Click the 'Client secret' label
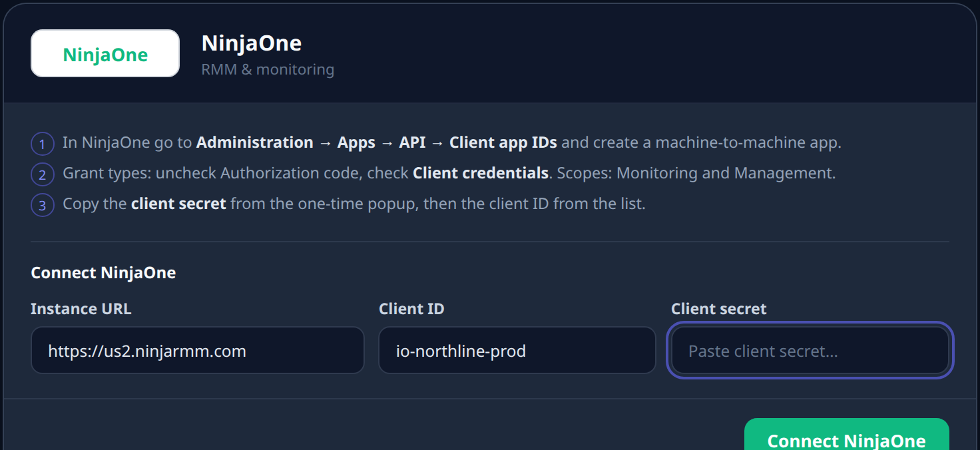The width and height of the screenshot is (980, 450). coord(719,309)
